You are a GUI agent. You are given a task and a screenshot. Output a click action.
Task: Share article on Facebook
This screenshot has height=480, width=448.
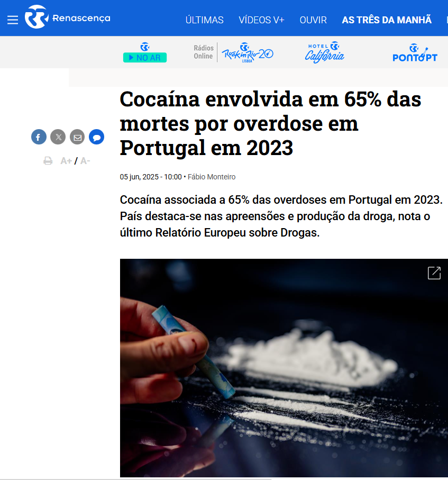click(x=39, y=137)
